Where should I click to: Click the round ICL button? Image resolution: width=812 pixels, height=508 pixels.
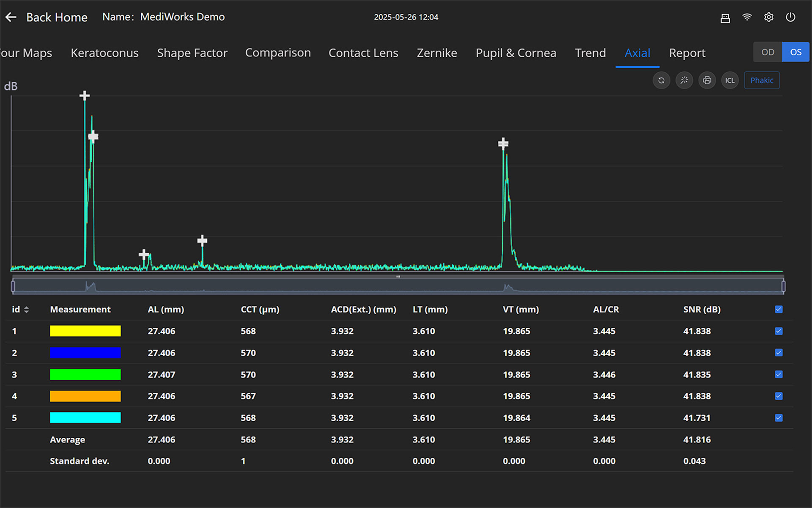pos(730,80)
